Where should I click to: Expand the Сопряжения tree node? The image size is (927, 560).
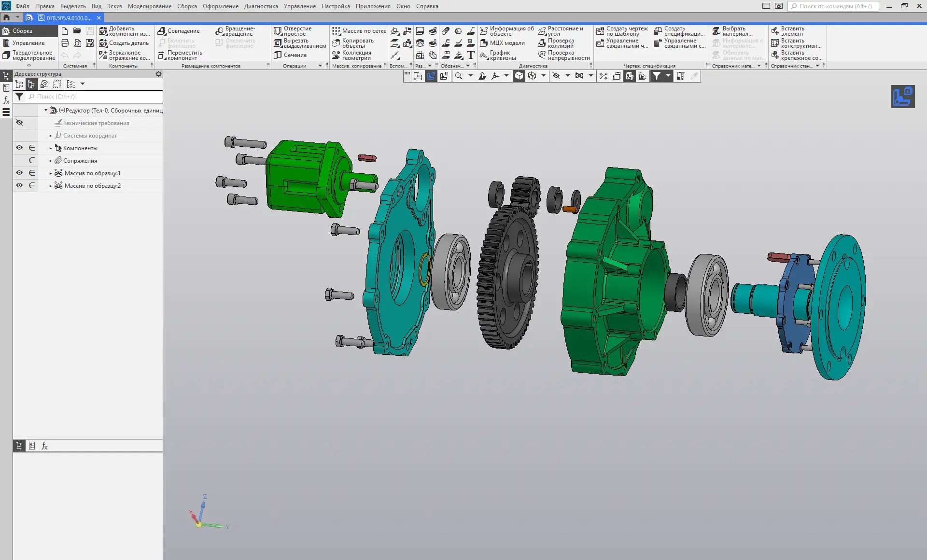tap(51, 161)
